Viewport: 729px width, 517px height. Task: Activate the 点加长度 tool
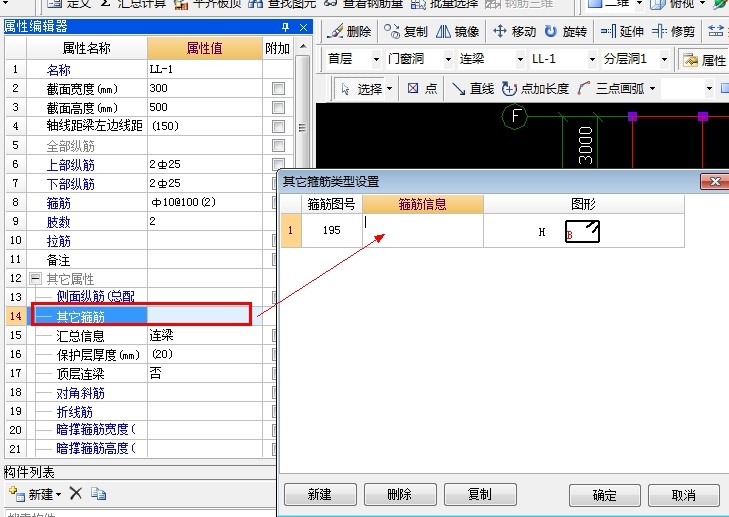(536, 88)
